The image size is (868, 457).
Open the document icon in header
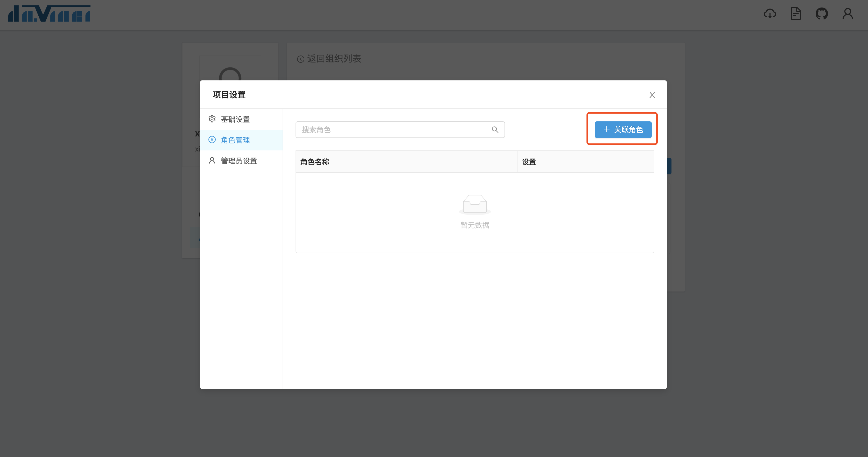click(x=796, y=14)
